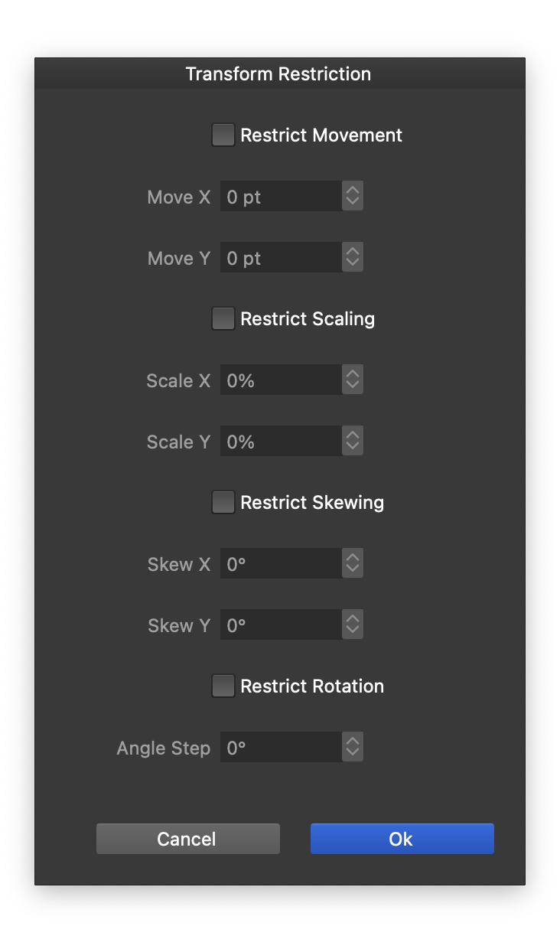
Task: Select the Scale X percentage field
Action: [x=280, y=380]
